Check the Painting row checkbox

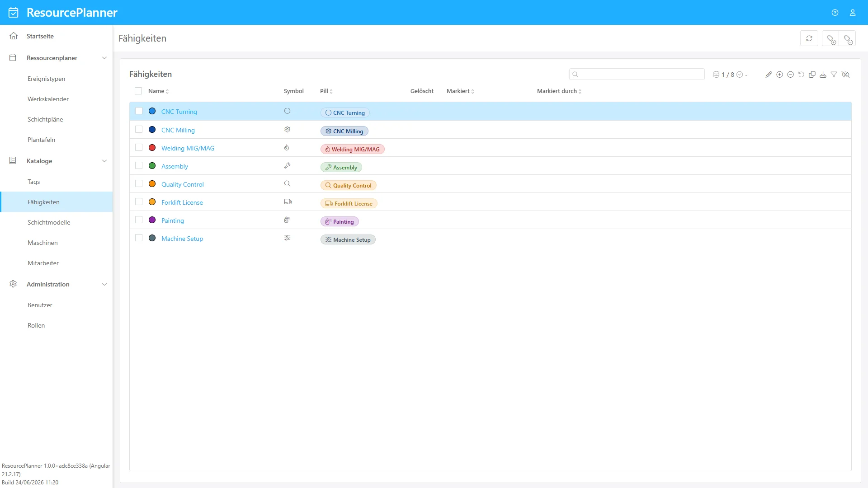click(139, 220)
